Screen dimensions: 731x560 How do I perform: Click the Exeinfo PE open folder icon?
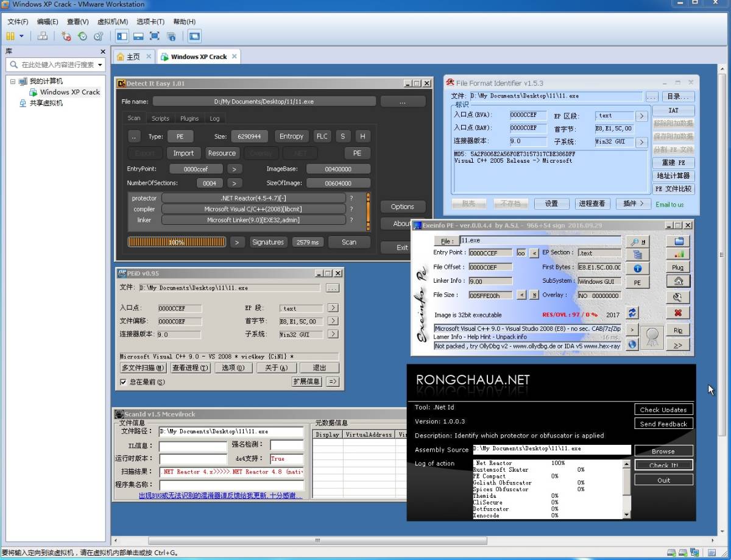[678, 241]
